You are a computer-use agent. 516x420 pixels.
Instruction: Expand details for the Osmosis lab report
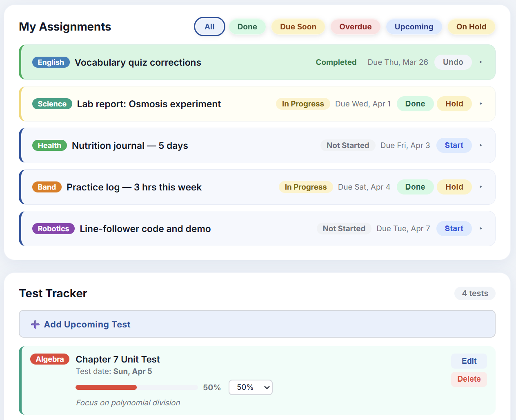tap(481, 104)
